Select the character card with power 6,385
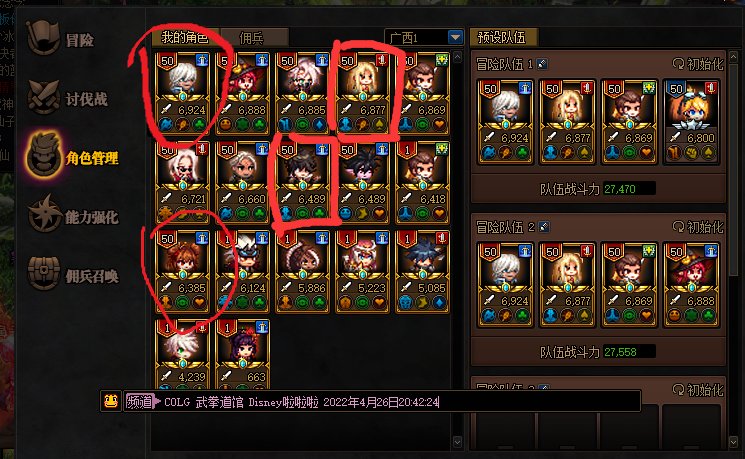The height and width of the screenshot is (459, 745). tap(182, 271)
